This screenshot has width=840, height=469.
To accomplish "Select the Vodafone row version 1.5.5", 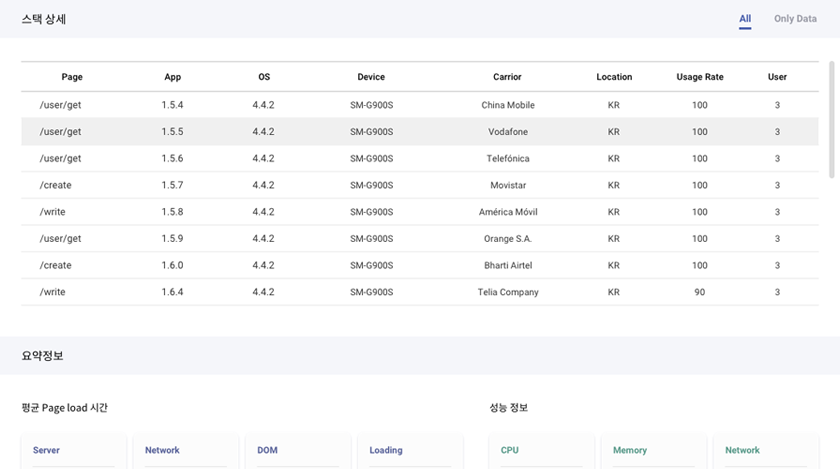I will [x=420, y=132].
